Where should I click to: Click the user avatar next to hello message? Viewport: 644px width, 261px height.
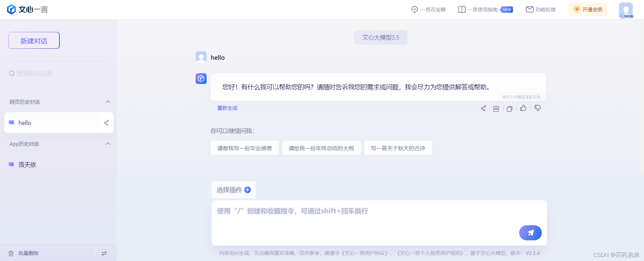pos(201,57)
